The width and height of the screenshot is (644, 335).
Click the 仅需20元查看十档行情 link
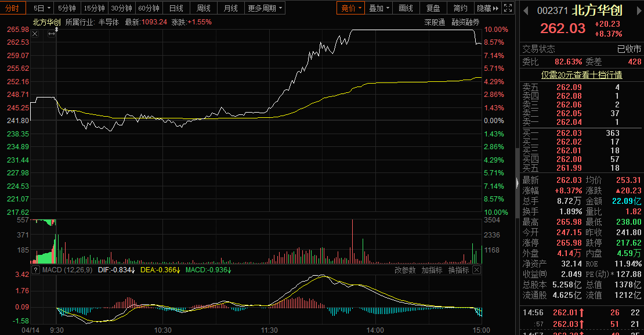click(x=581, y=75)
